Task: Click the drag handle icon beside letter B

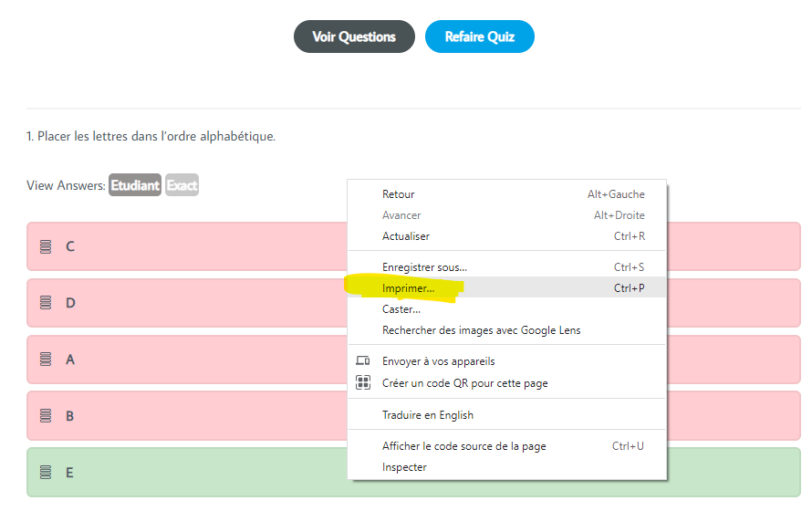Action: pos(46,416)
